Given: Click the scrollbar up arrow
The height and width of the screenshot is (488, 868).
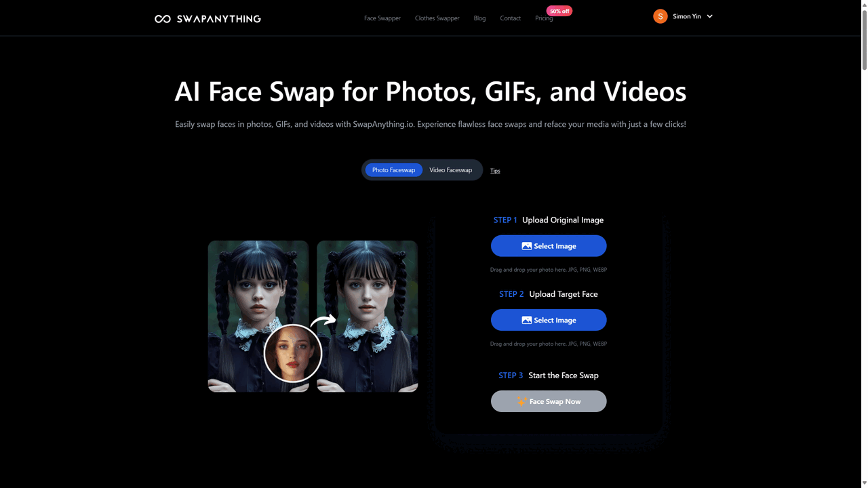Looking at the screenshot, I should click(x=864, y=4).
